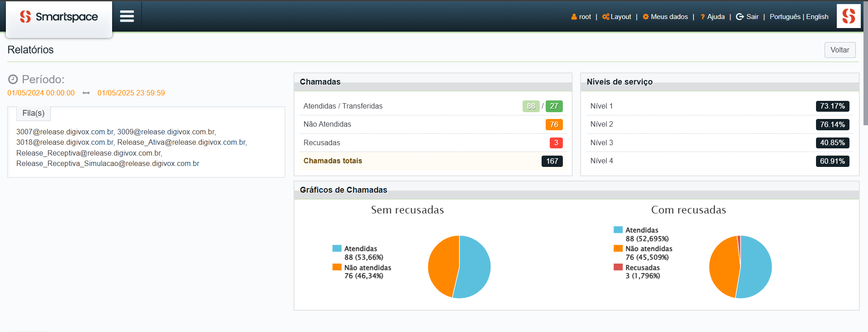Open Meus dados gear icon
The width and height of the screenshot is (868, 332).
(646, 17)
